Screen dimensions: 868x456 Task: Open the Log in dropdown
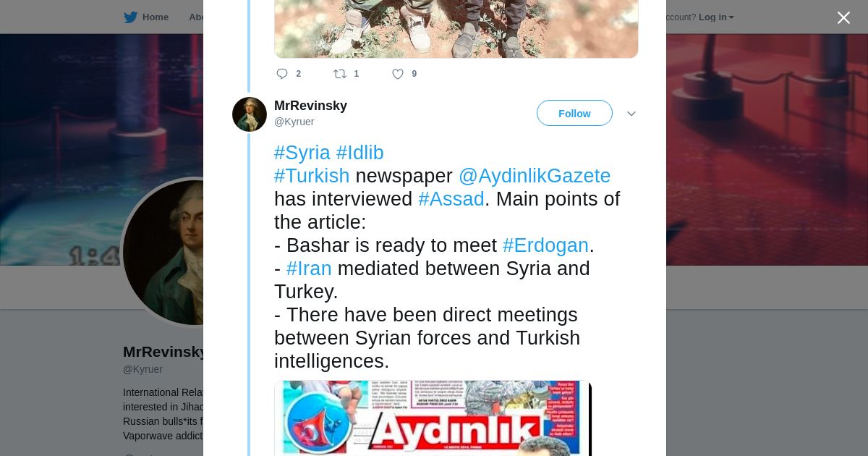716,17
